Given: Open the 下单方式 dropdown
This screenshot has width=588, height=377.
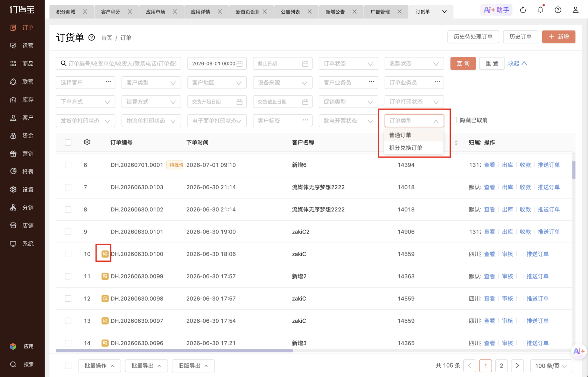Looking at the screenshot, I should [x=85, y=102].
